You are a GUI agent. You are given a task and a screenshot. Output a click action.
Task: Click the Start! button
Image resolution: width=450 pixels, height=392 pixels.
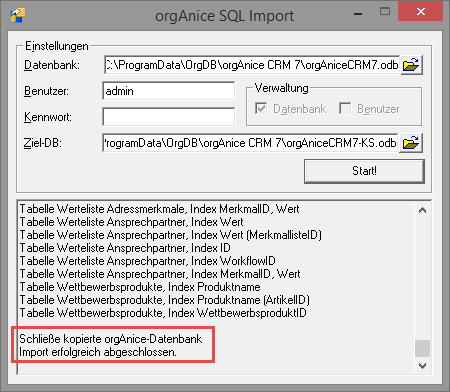(x=364, y=171)
